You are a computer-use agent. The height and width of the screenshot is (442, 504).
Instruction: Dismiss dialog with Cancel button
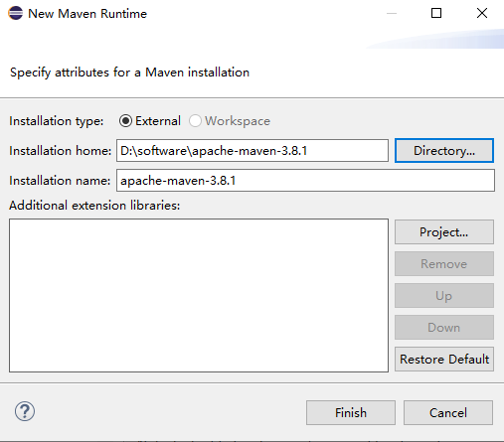pyautogui.click(x=448, y=413)
